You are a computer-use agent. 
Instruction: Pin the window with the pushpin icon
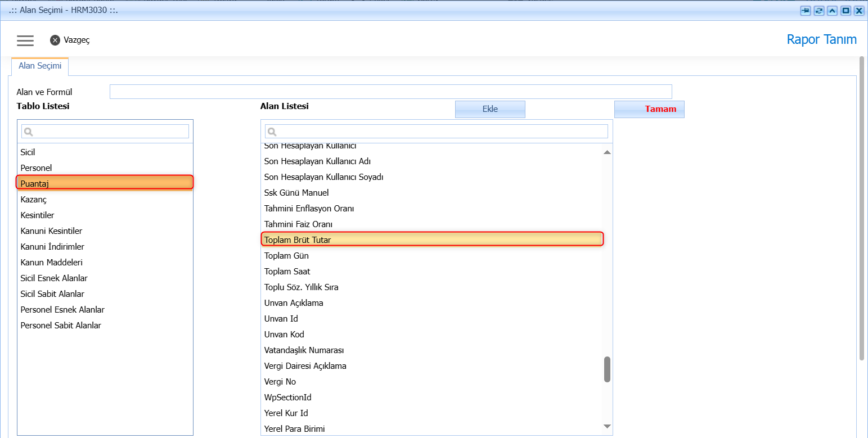pyautogui.click(x=806, y=10)
